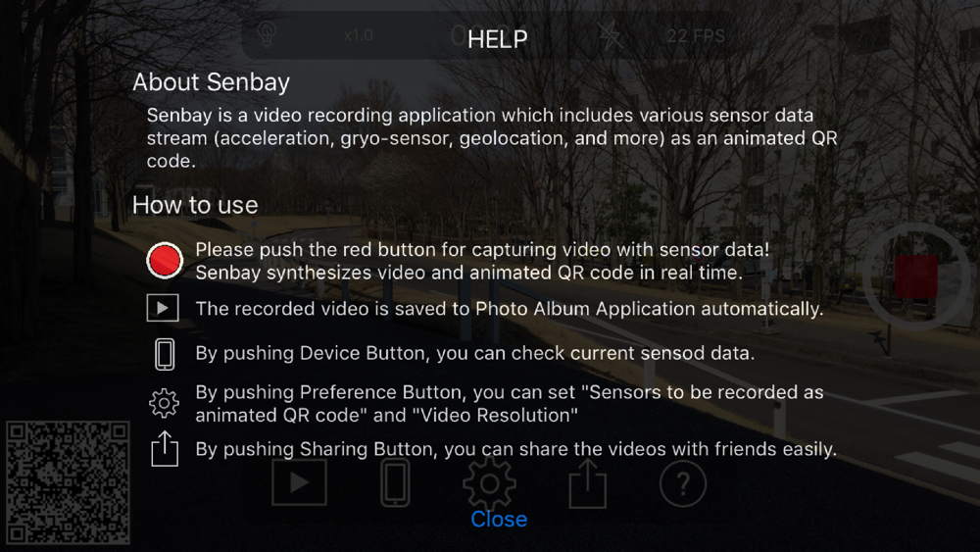Select the About Senbay heading

(x=212, y=82)
